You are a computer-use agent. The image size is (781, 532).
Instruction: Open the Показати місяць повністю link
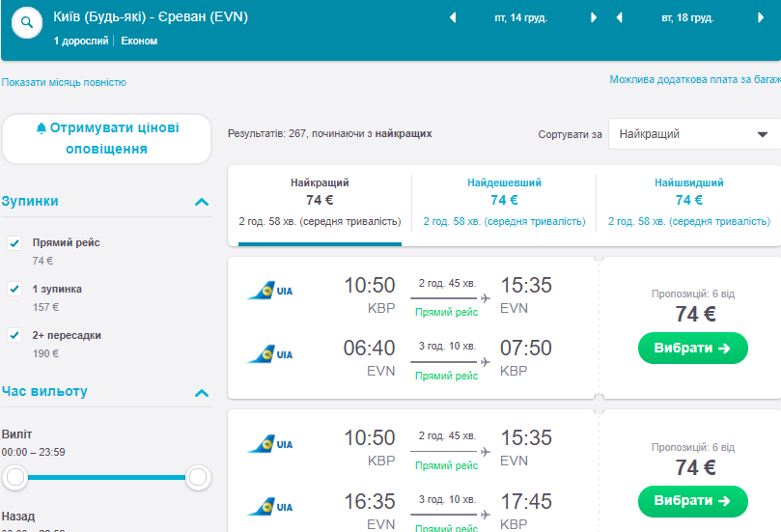click(x=64, y=83)
